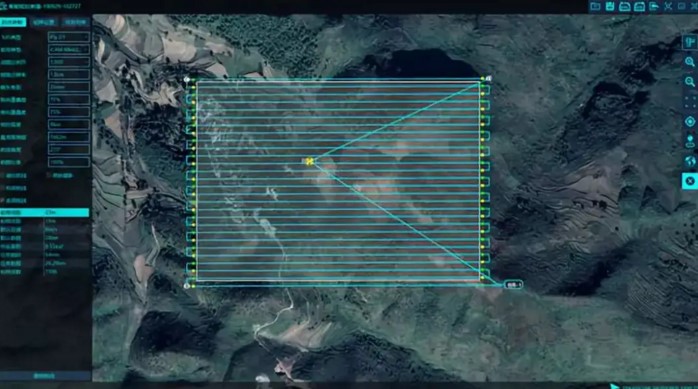
Task: Click the save disk icon
Action: (610, 6)
